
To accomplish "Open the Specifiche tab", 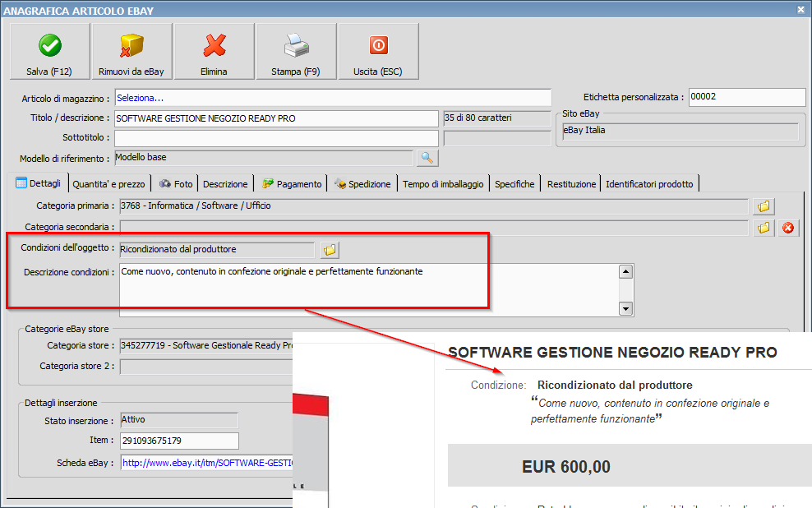I will tap(514, 184).
